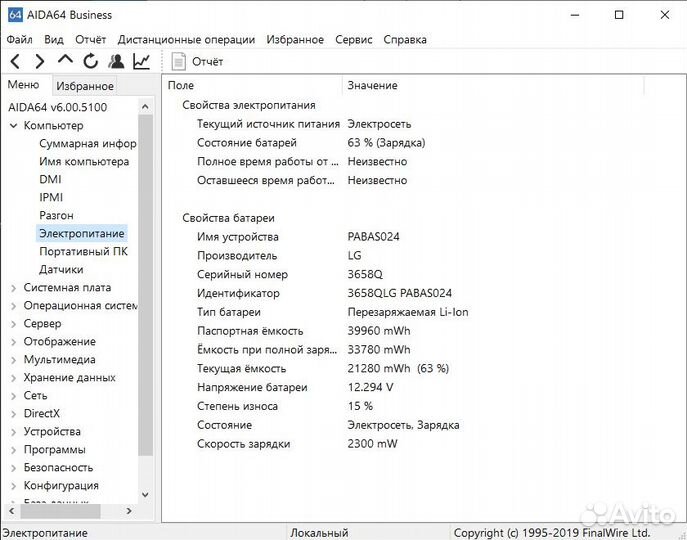The width and height of the screenshot is (687, 540).
Task: Click the up-level arrow toolbar icon
Action: 65,60
